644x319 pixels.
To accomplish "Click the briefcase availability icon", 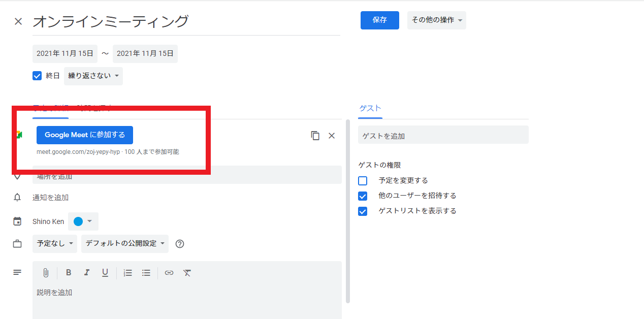I will (x=17, y=244).
